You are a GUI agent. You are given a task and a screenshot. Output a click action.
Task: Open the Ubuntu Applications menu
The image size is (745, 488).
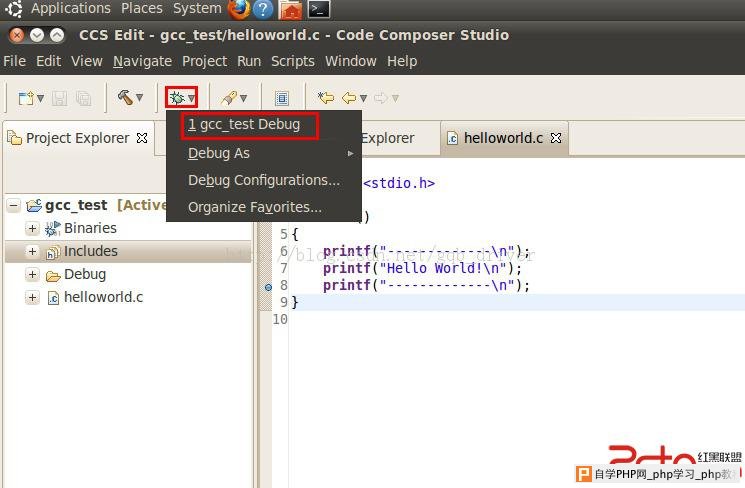[x=71, y=9]
